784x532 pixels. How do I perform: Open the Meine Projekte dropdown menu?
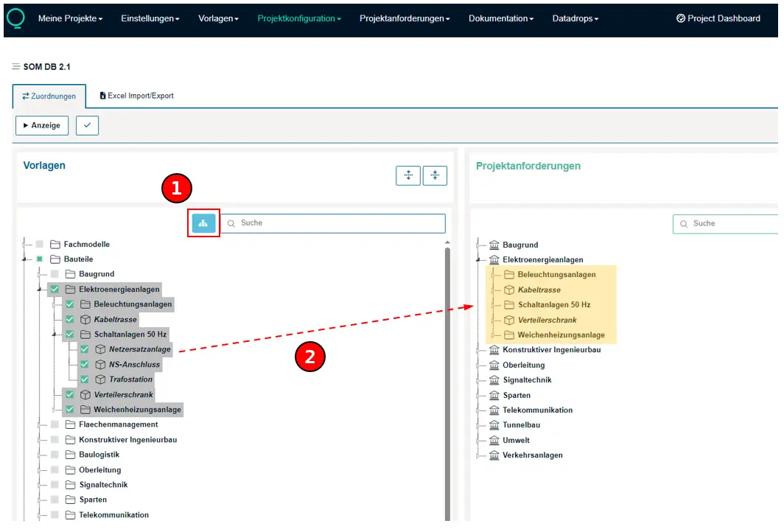tap(70, 18)
